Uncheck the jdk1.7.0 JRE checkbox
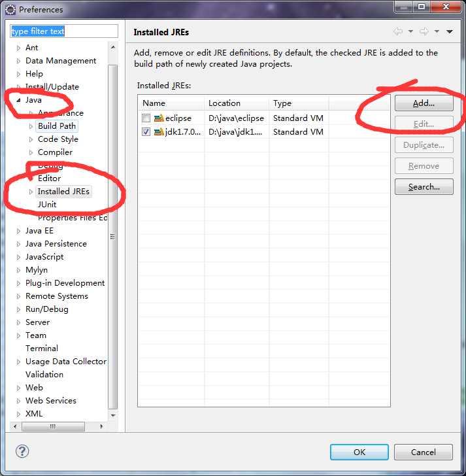This screenshot has height=476, width=466. coord(146,132)
